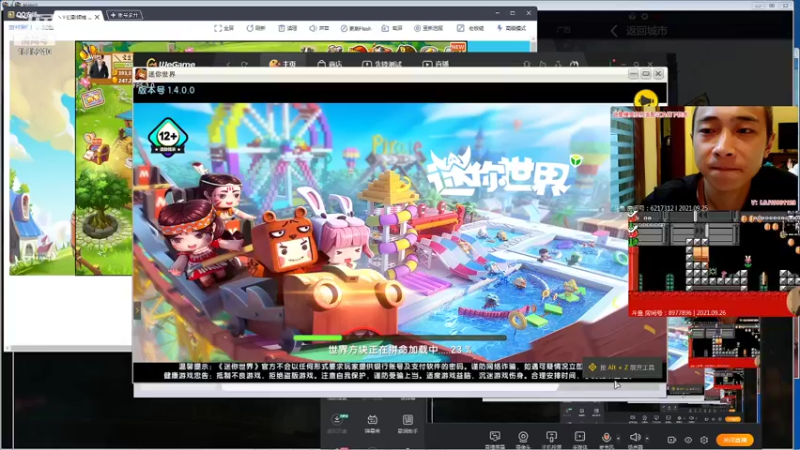Click the webcam overlay thumbnail
This screenshot has height=450, width=800.
[703, 159]
